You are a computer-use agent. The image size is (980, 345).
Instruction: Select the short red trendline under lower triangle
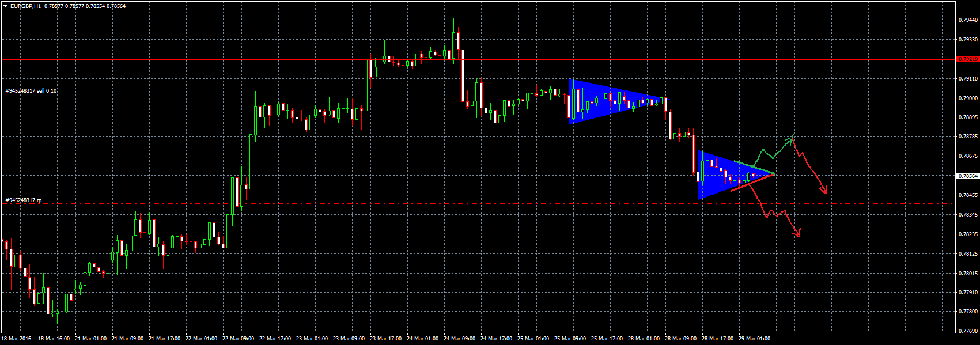click(x=752, y=183)
